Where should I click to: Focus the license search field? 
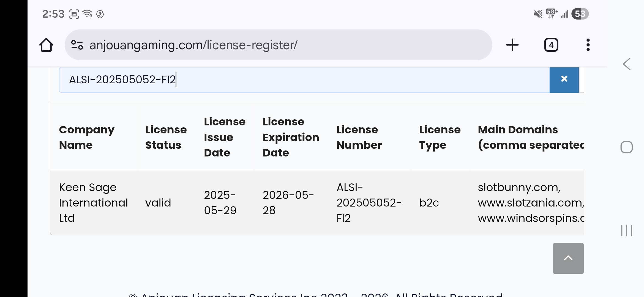303,80
